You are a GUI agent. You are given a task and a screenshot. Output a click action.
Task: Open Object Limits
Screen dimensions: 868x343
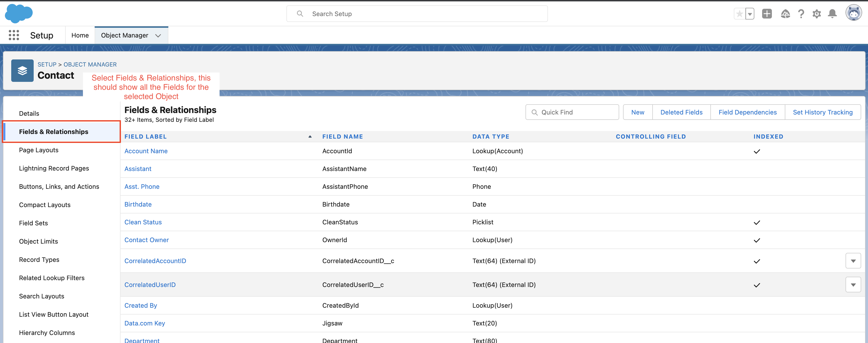point(38,241)
